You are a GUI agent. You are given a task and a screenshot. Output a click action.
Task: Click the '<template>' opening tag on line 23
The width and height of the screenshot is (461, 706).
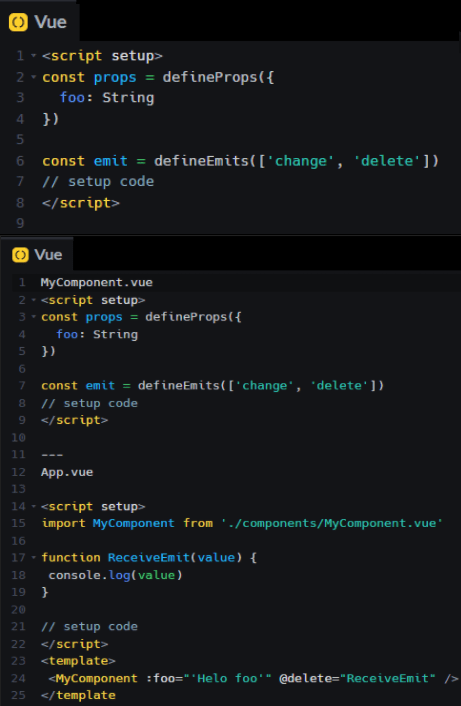point(78,661)
